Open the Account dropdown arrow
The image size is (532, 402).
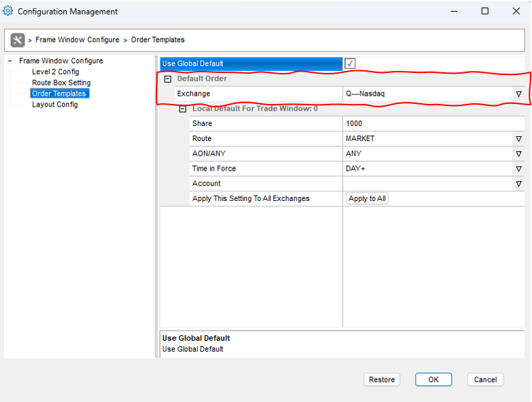(518, 184)
